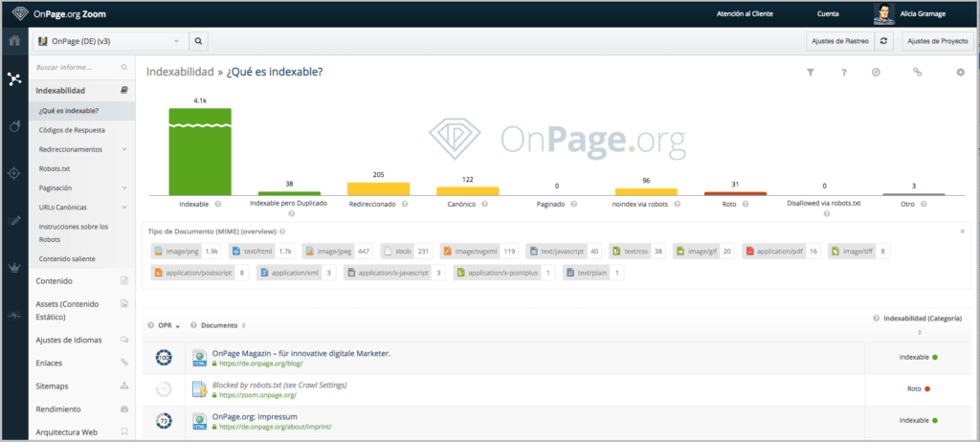Screen dimensions: 980x442
Task: Sort by the OPR column
Action: 168,325
